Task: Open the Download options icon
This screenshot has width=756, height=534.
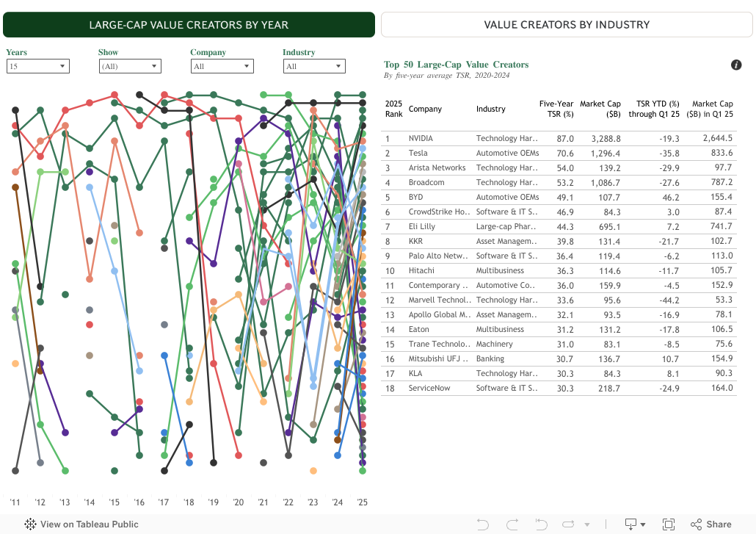Action: click(x=631, y=524)
